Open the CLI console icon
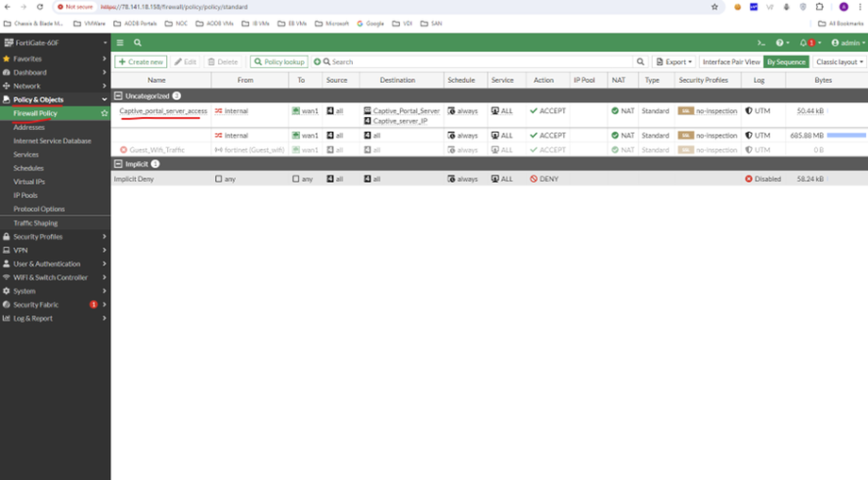The height and width of the screenshot is (480, 868). pyautogui.click(x=761, y=42)
